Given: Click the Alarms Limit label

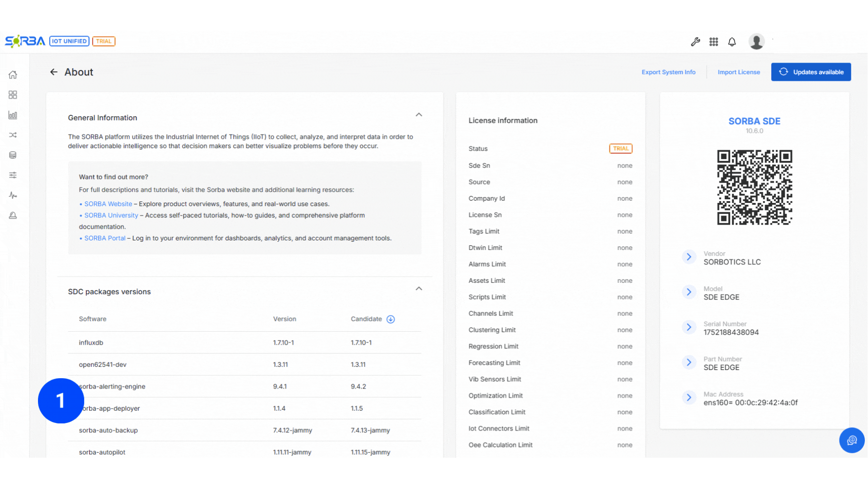Looking at the screenshot, I should point(487,264).
